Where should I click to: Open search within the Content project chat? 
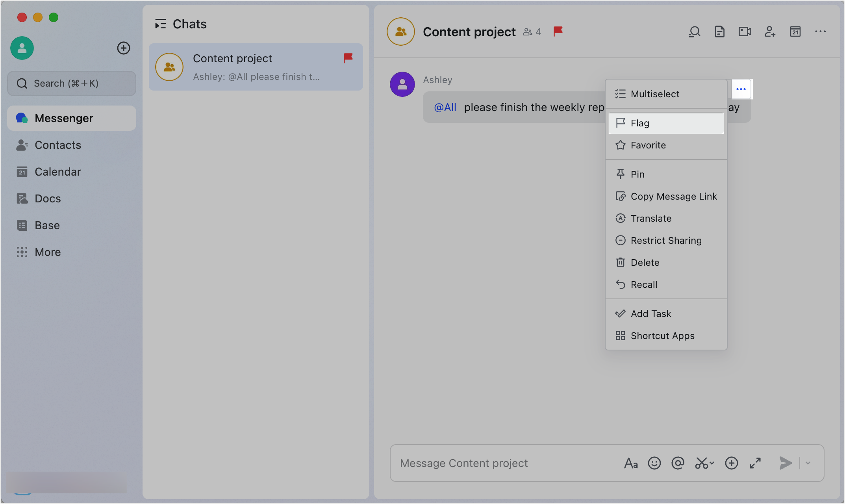click(695, 31)
